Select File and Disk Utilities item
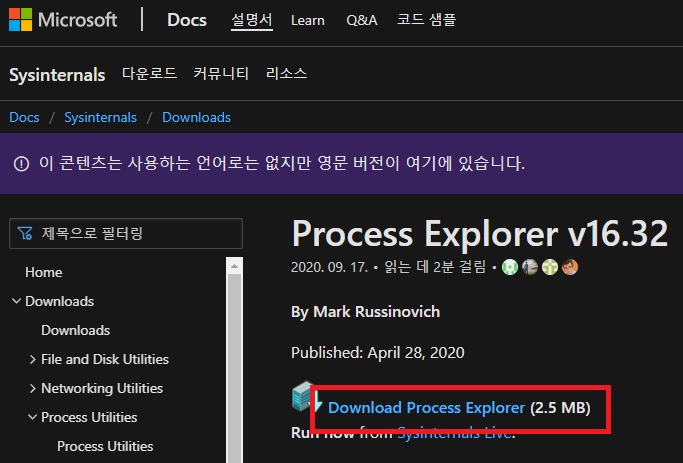 point(105,359)
